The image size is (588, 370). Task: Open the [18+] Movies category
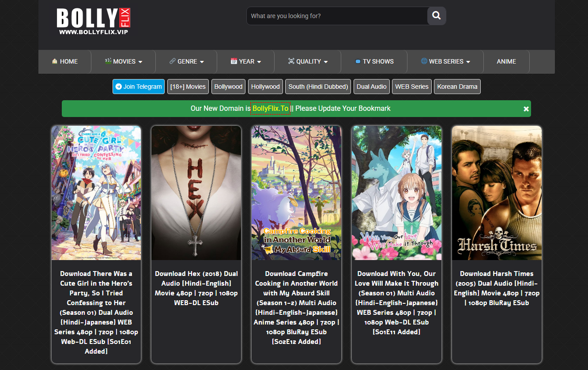188,87
